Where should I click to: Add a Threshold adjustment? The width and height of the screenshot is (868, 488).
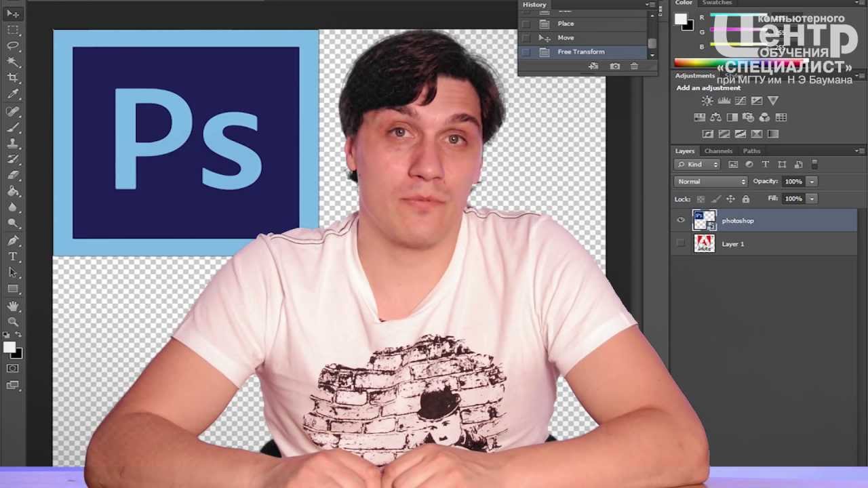[x=740, y=134]
